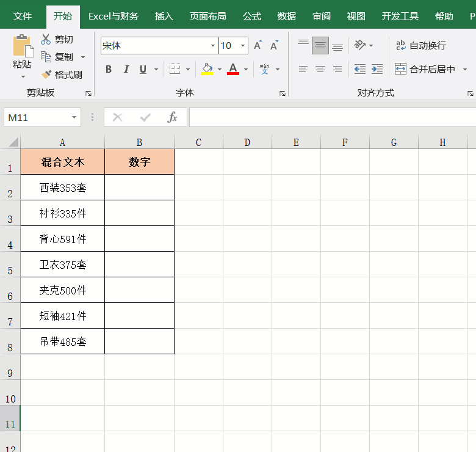The image size is (476, 452).
Task: Open the copy options arrow
Action: (83, 57)
